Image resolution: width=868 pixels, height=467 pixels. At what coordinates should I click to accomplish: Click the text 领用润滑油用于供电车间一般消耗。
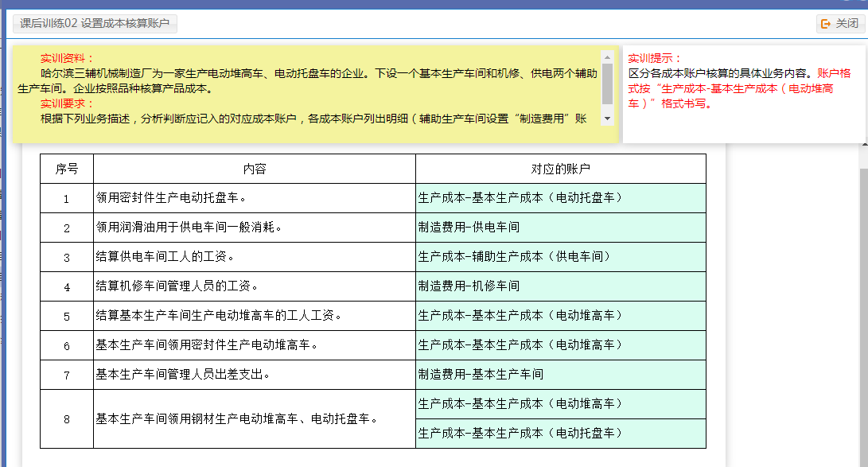point(189,228)
